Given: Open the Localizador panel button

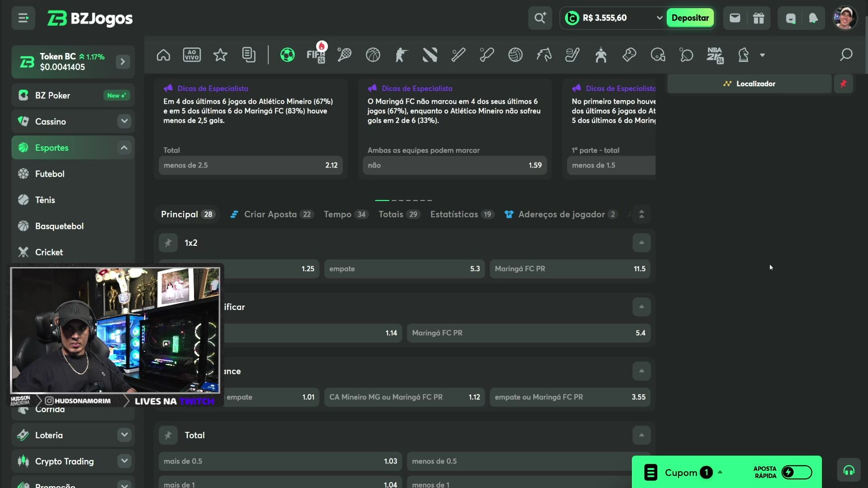Looking at the screenshot, I should click(x=749, y=84).
